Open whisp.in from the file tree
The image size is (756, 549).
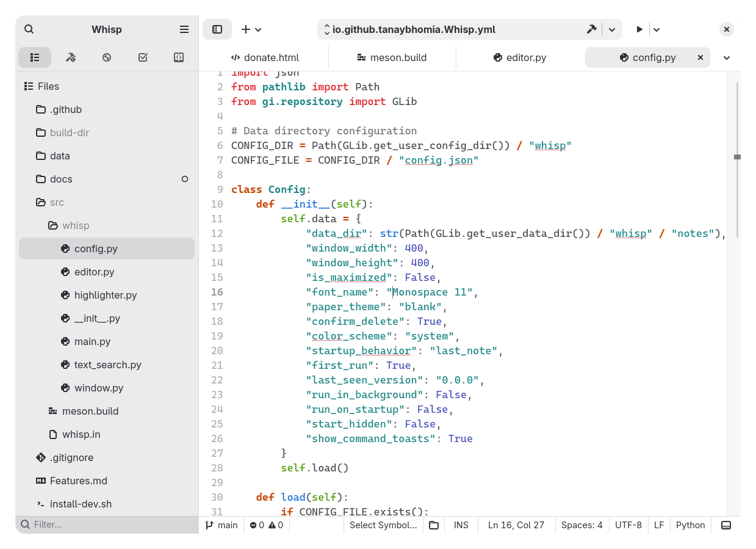107,434
